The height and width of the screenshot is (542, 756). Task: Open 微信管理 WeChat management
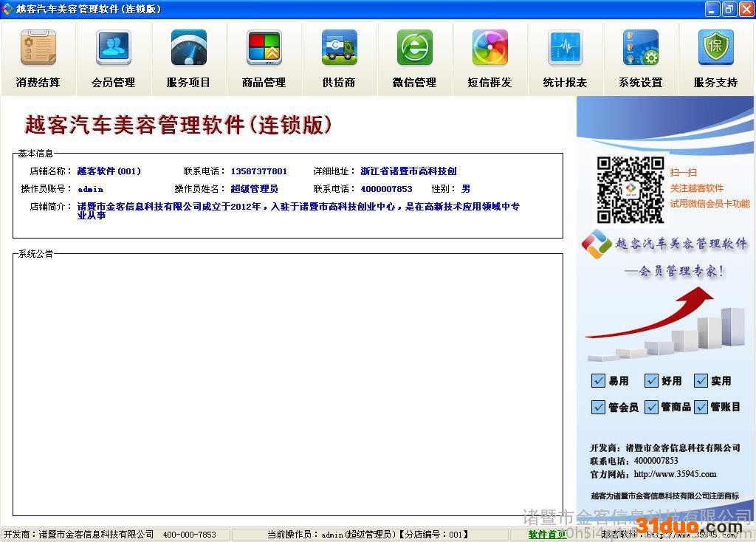[414, 58]
